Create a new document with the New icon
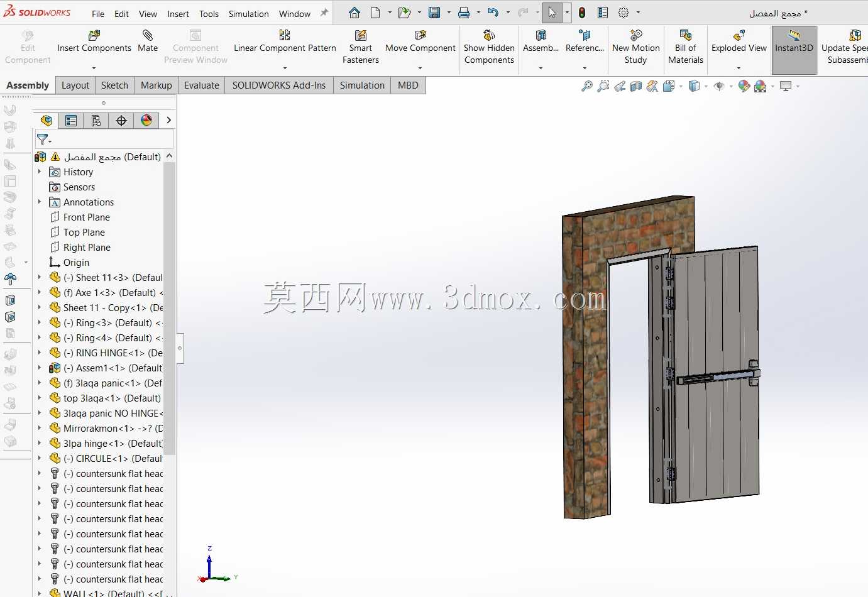The height and width of the screenshot is (597, 868). 375,13
